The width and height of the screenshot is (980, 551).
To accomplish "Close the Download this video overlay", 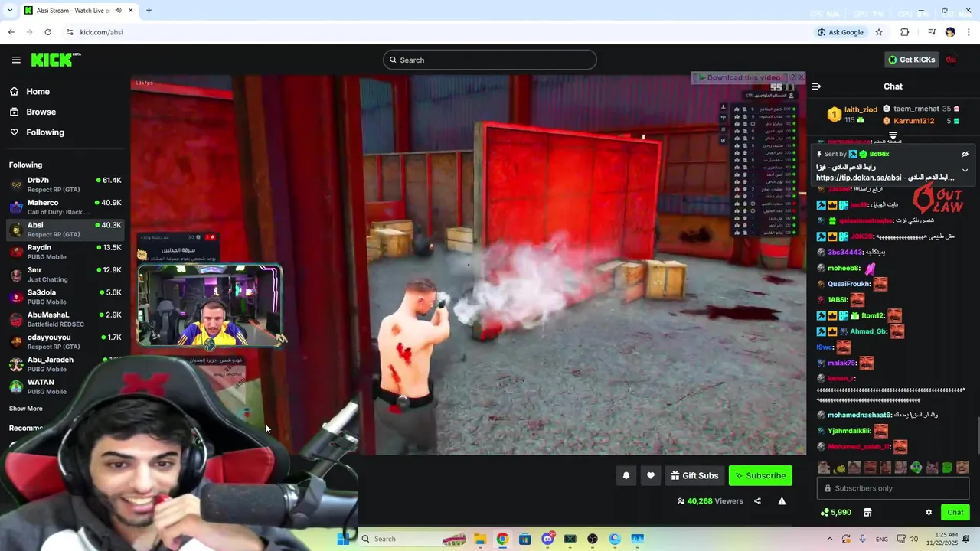I will click(x=801, y=77).
